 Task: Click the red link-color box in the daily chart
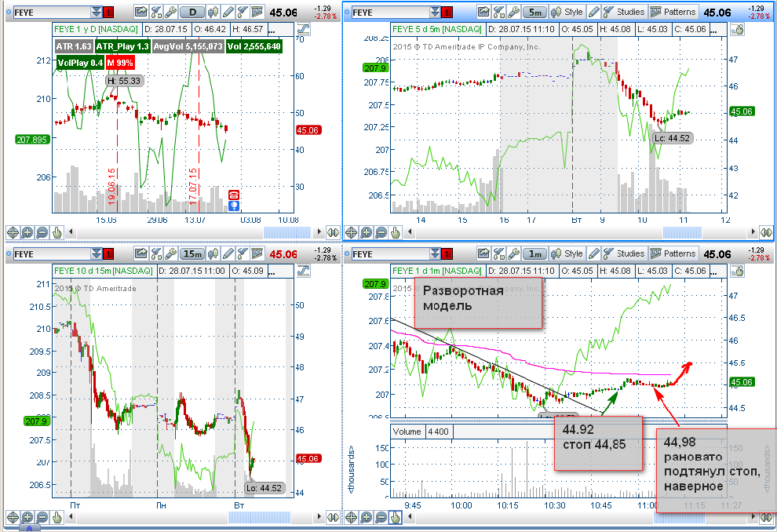108,13
